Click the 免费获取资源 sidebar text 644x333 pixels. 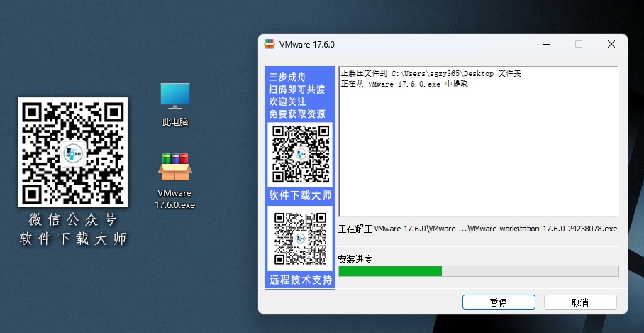(x=297, y=114)
